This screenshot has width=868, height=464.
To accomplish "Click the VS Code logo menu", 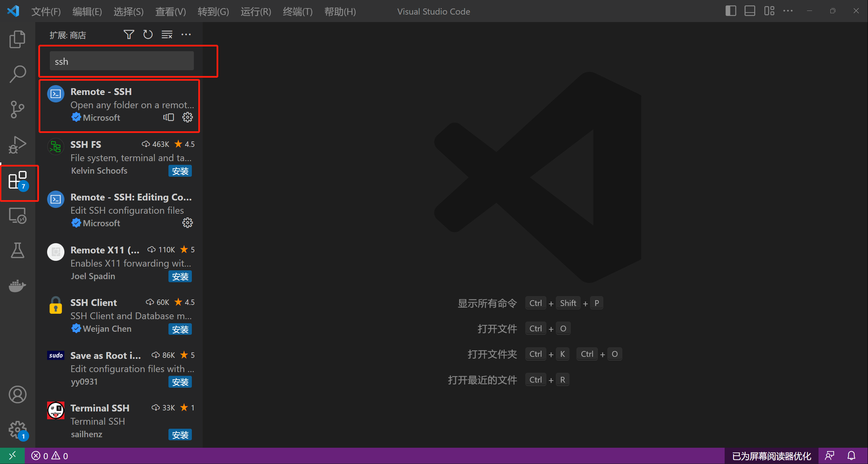I will pos(13,11).
